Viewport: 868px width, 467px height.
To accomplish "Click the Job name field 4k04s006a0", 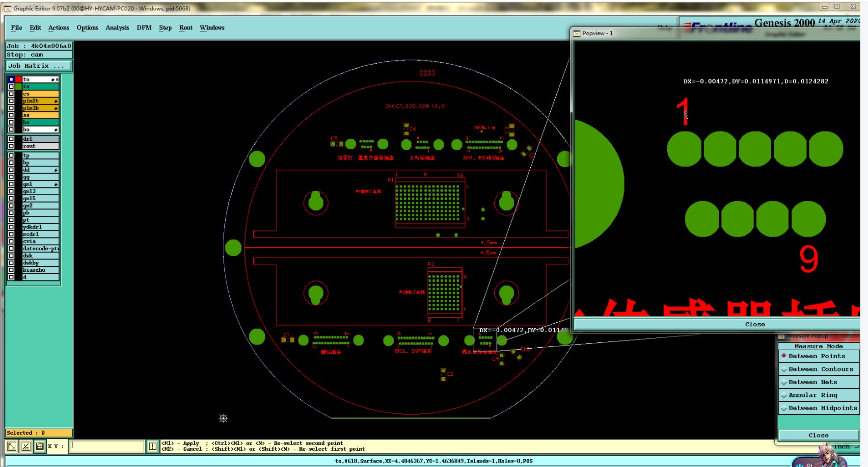I will [39, 46].
